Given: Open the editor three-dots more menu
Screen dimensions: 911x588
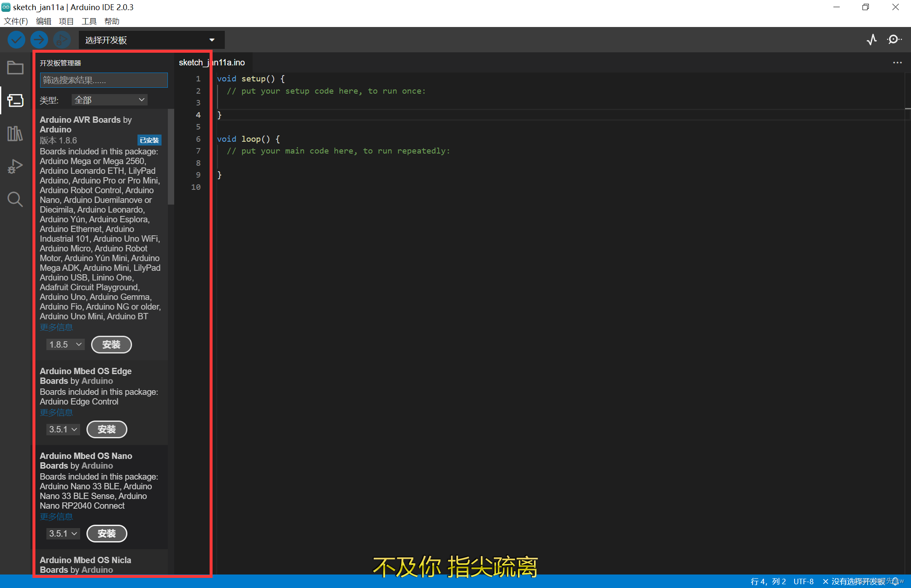Looking at the screenshot, I should point(897,62).
